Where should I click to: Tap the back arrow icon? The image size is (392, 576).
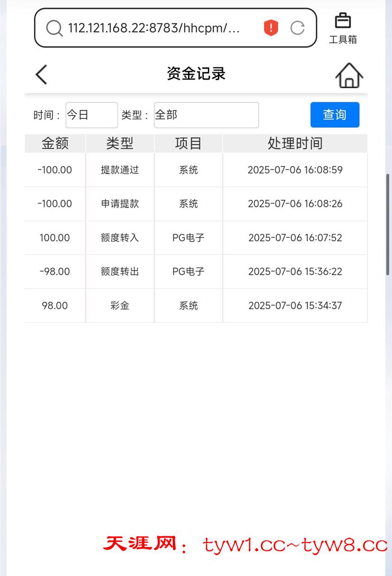[42, 75]
